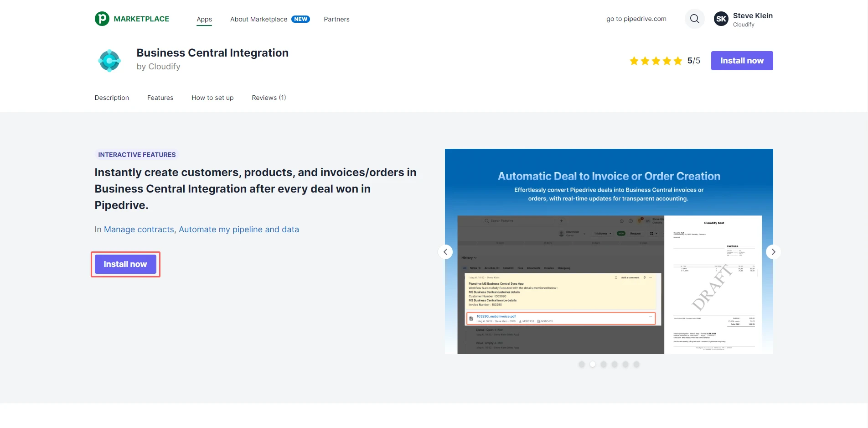Show next carousel slide arrow
Image resolution: width=868 pixels, height=428 pixels.
[x=773, y=252]
